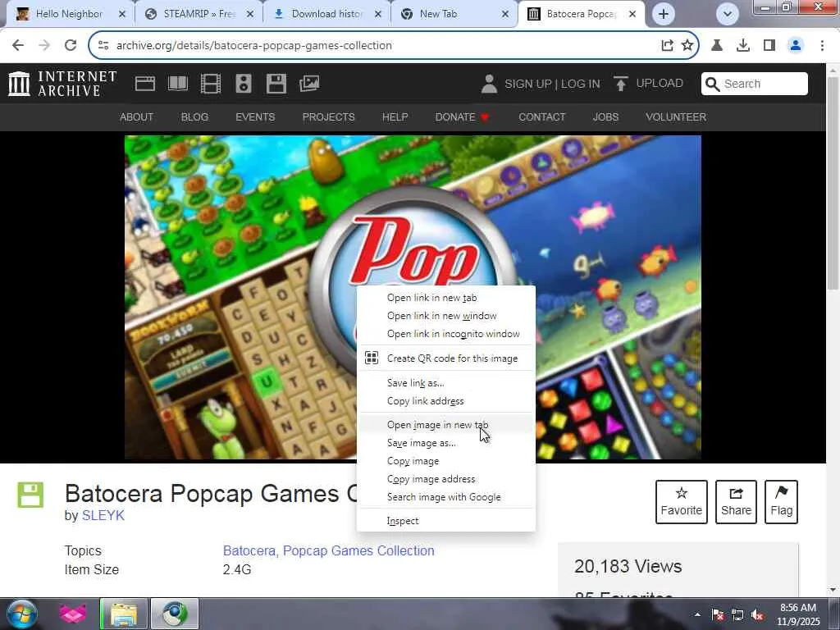Click the network tray icon

[x=737, y=614]
